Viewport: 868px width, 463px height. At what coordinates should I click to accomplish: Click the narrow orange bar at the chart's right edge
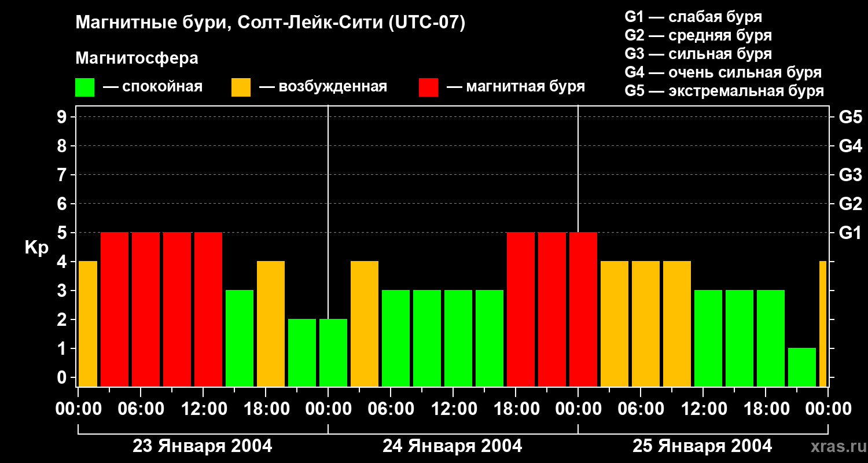[823, 324]
